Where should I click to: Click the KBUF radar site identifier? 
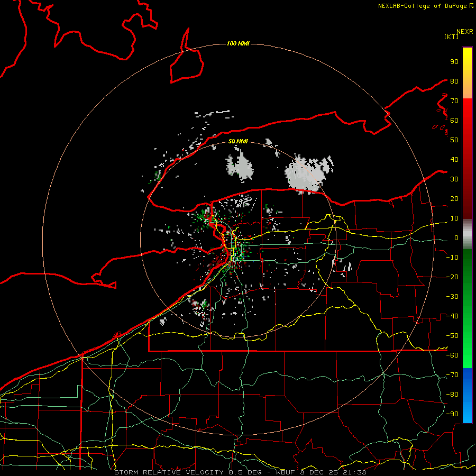(x=286, y=472)
